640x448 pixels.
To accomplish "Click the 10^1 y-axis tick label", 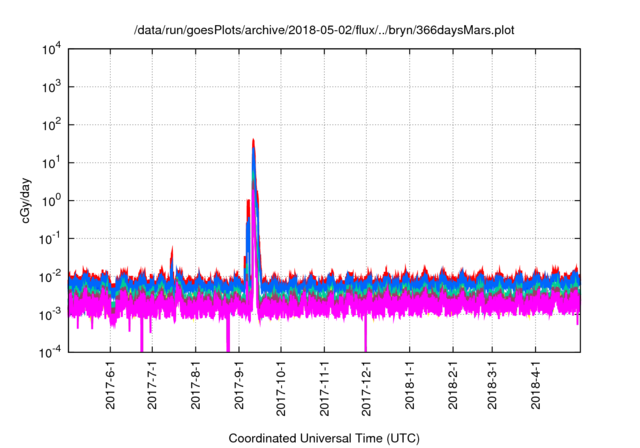I will (x=51, y=162).
